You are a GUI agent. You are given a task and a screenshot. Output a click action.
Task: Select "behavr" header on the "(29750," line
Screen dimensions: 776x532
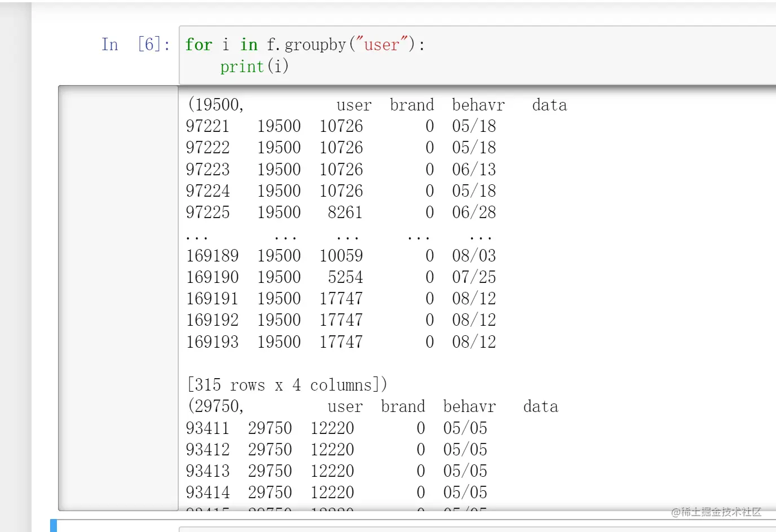point(469,406)
